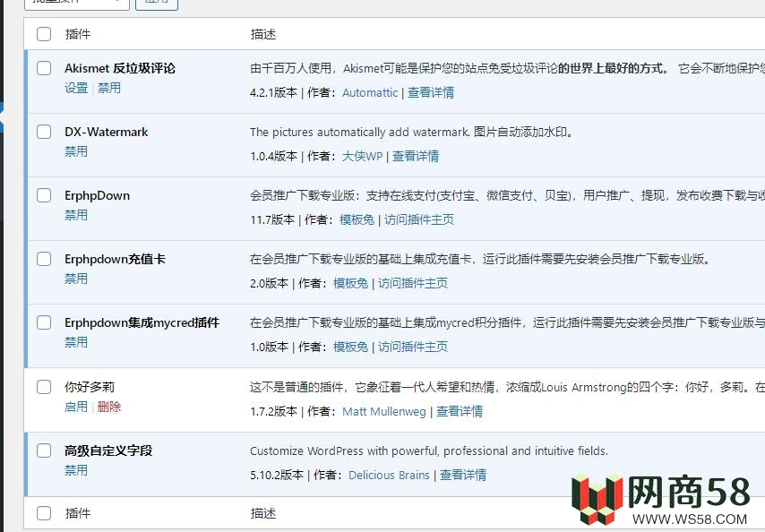The width and height of the screenshot is (765, 532).
Task: Click 禁用 under Akismet 反垃圾评论
Action: [109, 89]
